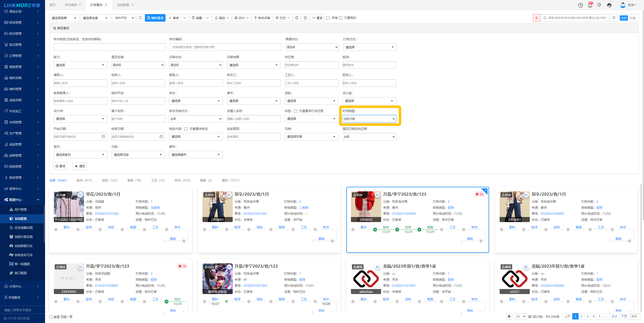Viewport: 644px width, 323px height.
Task: Click the red trash delete icon
Action: (x=536, y=18)
